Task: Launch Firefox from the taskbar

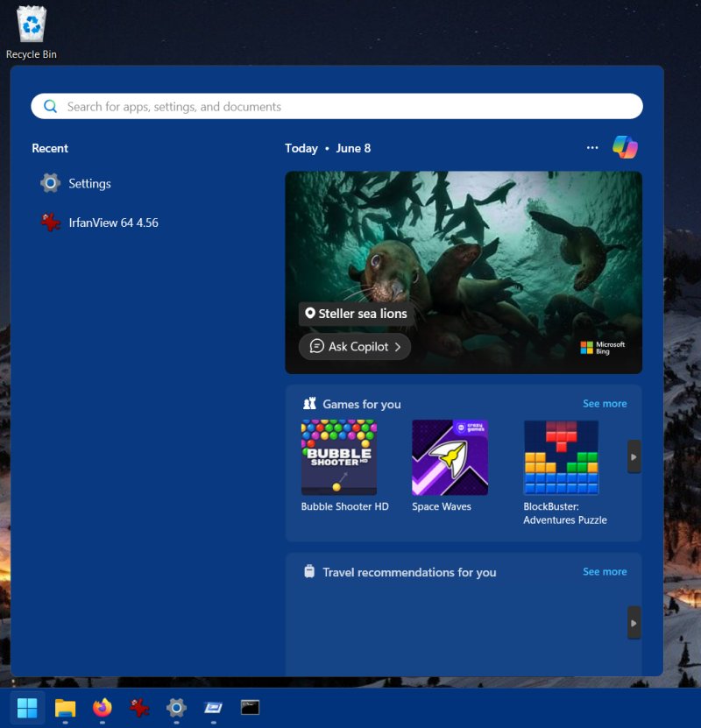Action: 103,707
